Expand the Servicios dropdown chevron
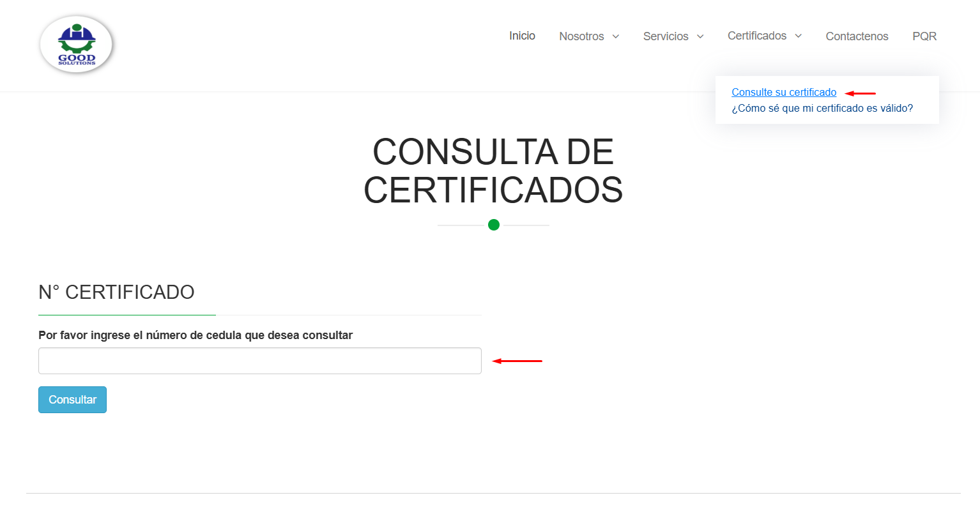Image resolution: width=980 pixels, height=530 pixels. (700, 36)
